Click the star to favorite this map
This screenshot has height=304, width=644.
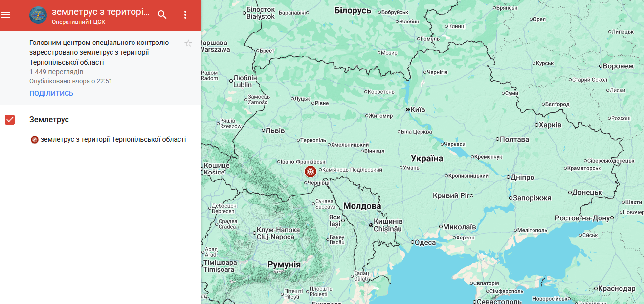pos(188,43)
